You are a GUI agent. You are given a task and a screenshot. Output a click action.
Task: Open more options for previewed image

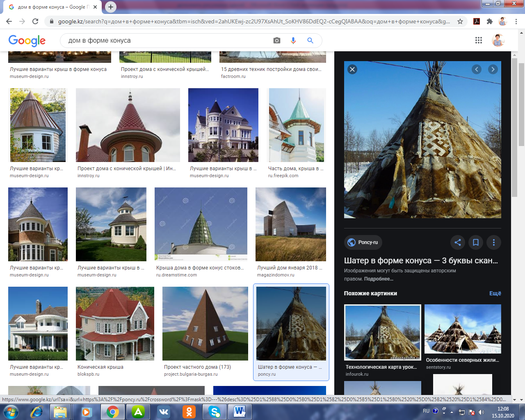pyautogui.click(x=494, y=242)
